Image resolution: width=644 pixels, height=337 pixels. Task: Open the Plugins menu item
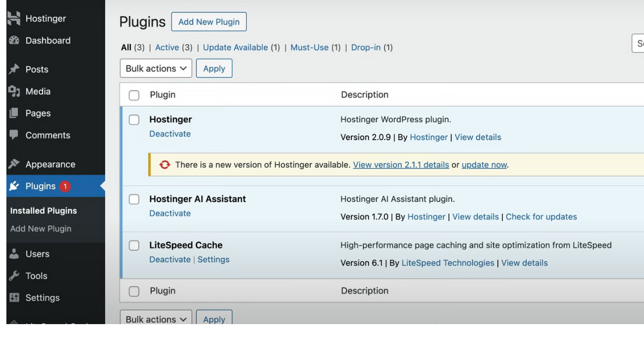(x=56, y=186)
